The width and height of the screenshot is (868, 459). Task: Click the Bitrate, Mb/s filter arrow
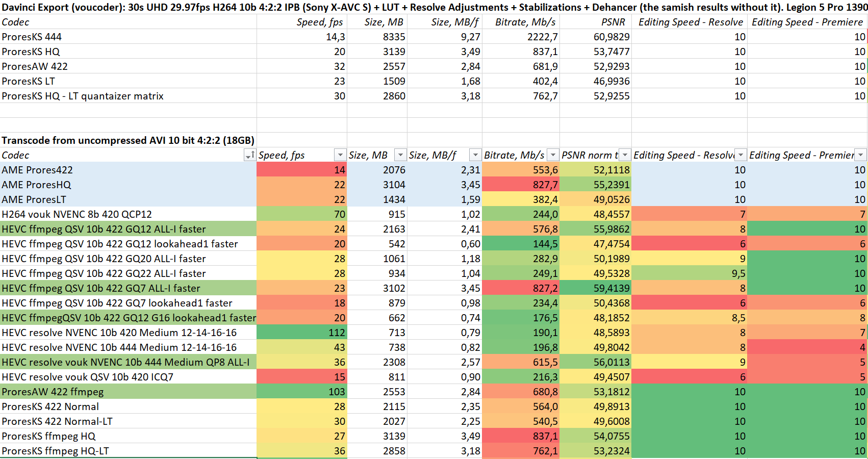pos(552,155)
